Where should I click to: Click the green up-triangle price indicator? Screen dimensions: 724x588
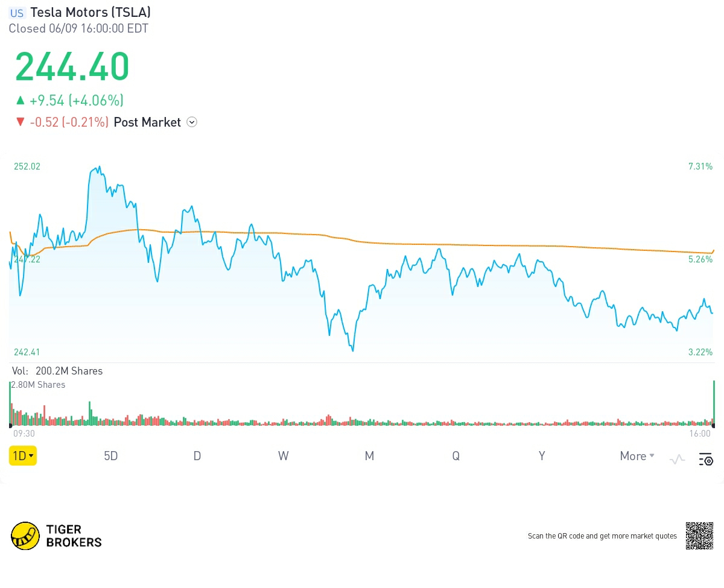[21, 100]
